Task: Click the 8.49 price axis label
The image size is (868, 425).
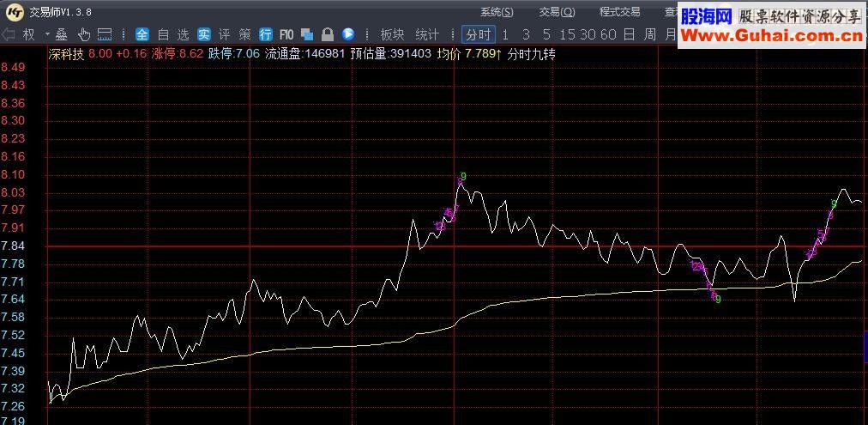Action: pyautogui.click(x=12, y=67)
